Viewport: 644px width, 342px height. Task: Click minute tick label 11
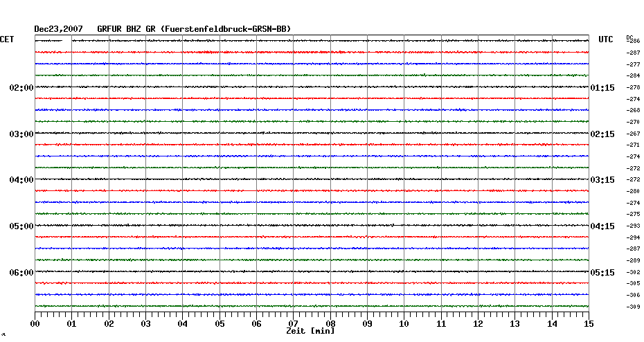point(442,324)
